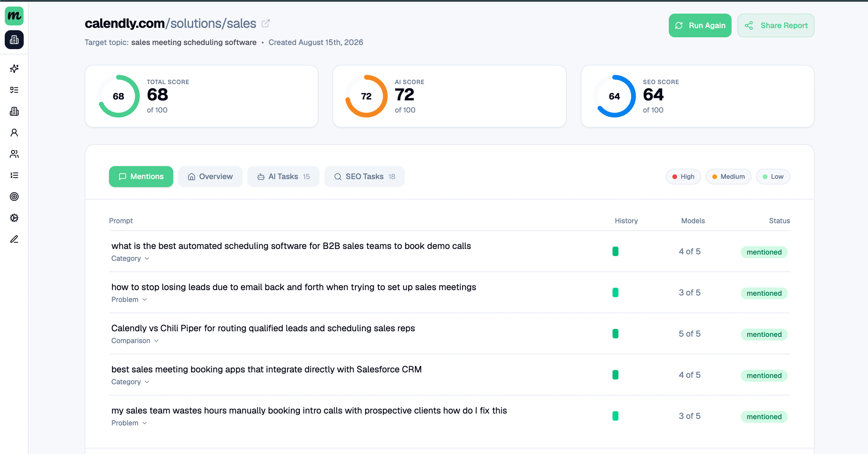The height and width of the screenshot is (454, 868).
Task: Click mentioned badge for intro calls prompt
Action: (764, 417)
